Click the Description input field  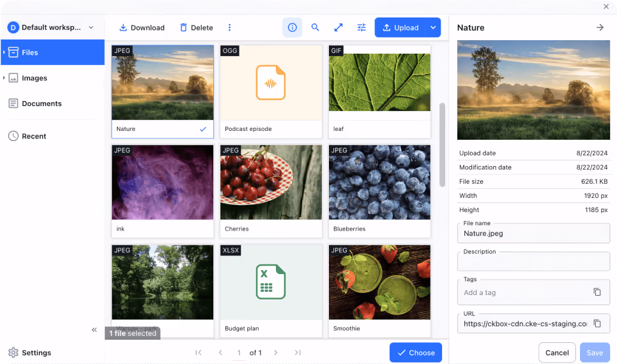click(533, 262)
